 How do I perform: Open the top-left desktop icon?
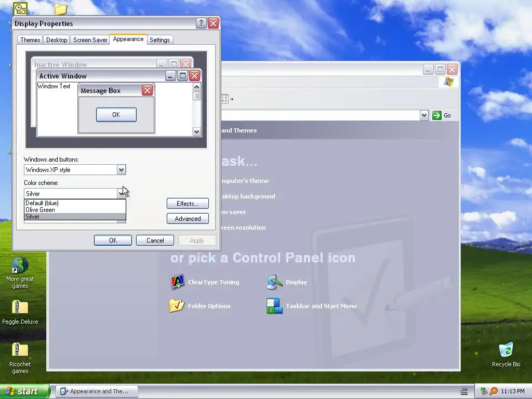point(20,9)
